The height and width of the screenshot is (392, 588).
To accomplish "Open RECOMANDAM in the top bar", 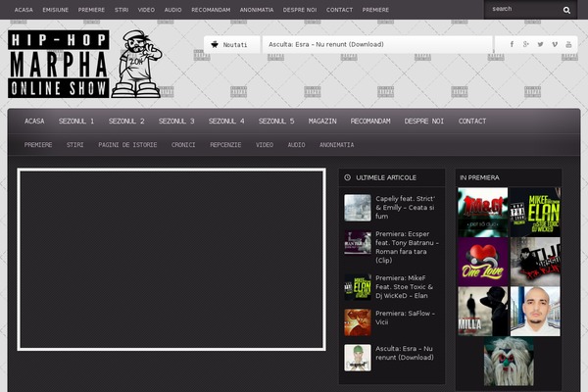I will point(211,10).
